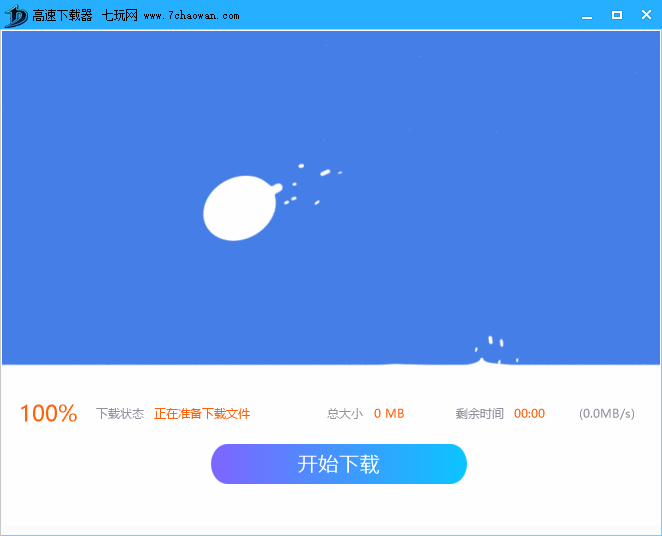Click the orange 100% progress percentage

click(x=48, y=414)
